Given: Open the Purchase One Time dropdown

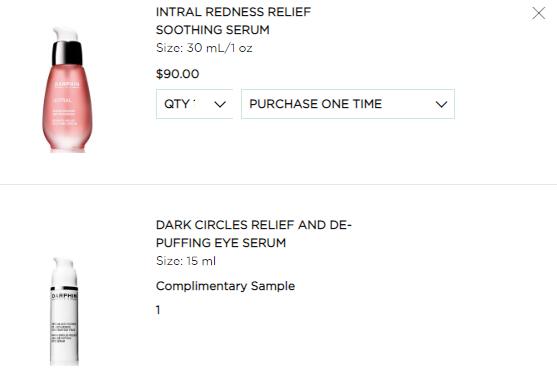Looking at the screenshot, I should pyautogui.click(x=348, y=104).
